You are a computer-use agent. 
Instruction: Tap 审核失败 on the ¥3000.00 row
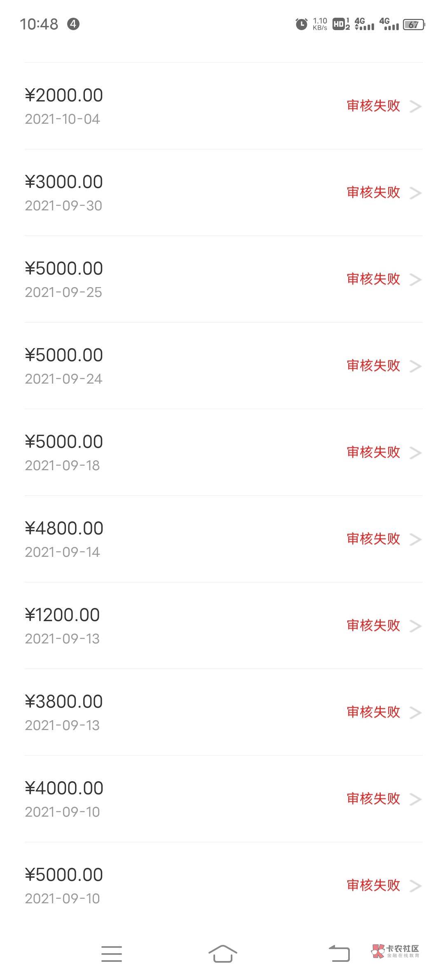(x=373, y=192)
